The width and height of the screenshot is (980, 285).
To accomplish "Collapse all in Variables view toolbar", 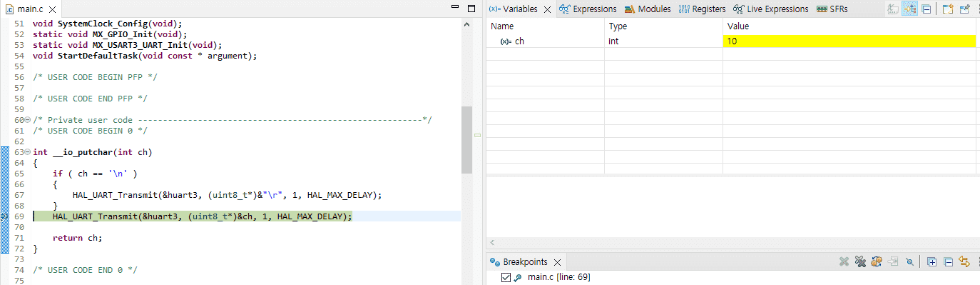I will 927,9.
